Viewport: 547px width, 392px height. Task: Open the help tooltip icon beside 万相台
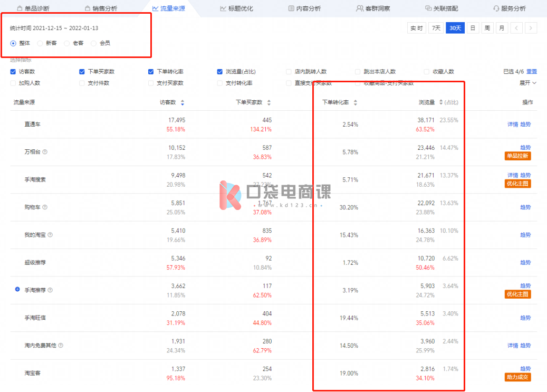[x=45, y=152]
